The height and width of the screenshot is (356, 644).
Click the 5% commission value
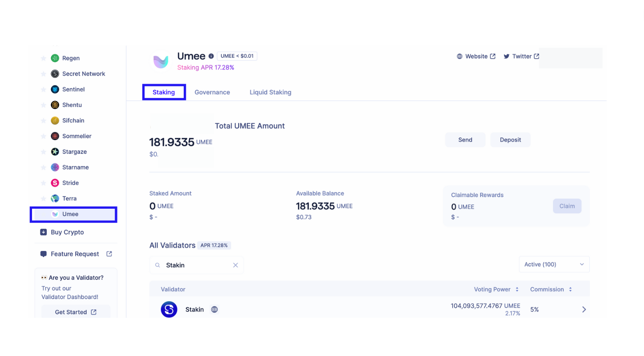pyautogui.click(x=534, y=310)
